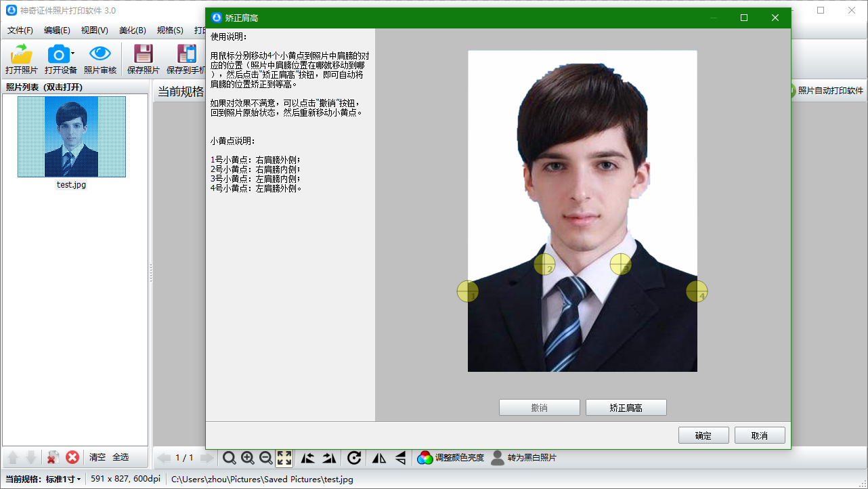
Task: Select the test.jpg thumbnail
Action: 72,137
